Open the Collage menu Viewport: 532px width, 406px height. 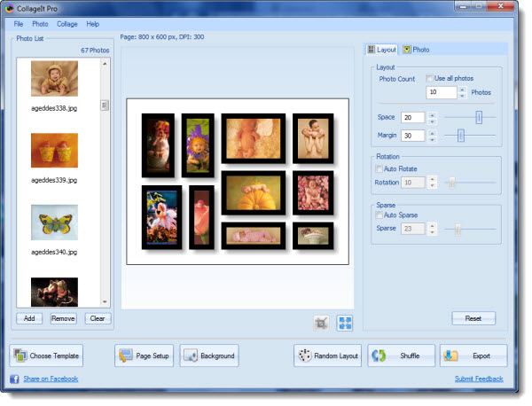(67, 24)
